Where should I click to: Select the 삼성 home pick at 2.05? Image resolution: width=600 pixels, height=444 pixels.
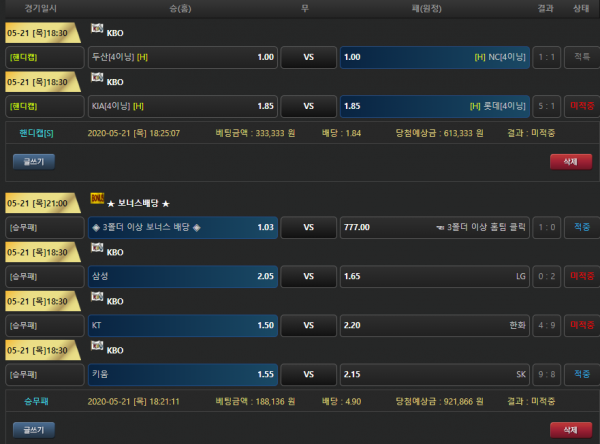tap(182, 276)
